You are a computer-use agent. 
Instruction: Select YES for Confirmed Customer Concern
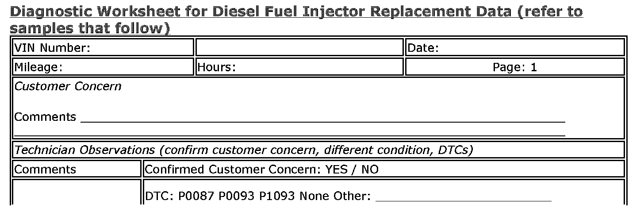tap(336, 170)
